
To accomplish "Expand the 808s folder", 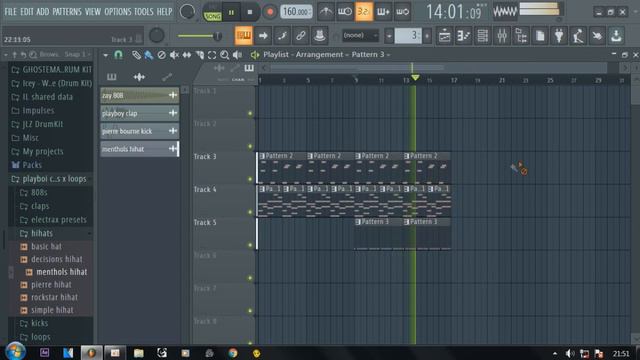I will pyautogui.click(x=34, y=192).
